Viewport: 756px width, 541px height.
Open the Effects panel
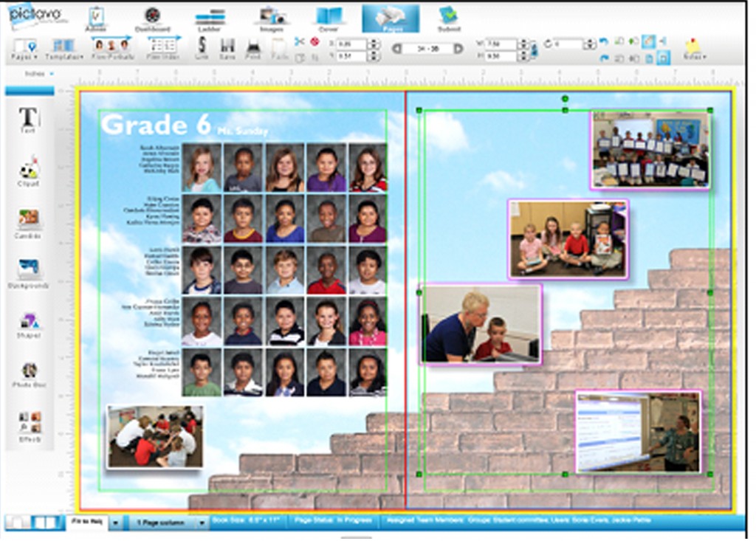(x=29, y=427)
